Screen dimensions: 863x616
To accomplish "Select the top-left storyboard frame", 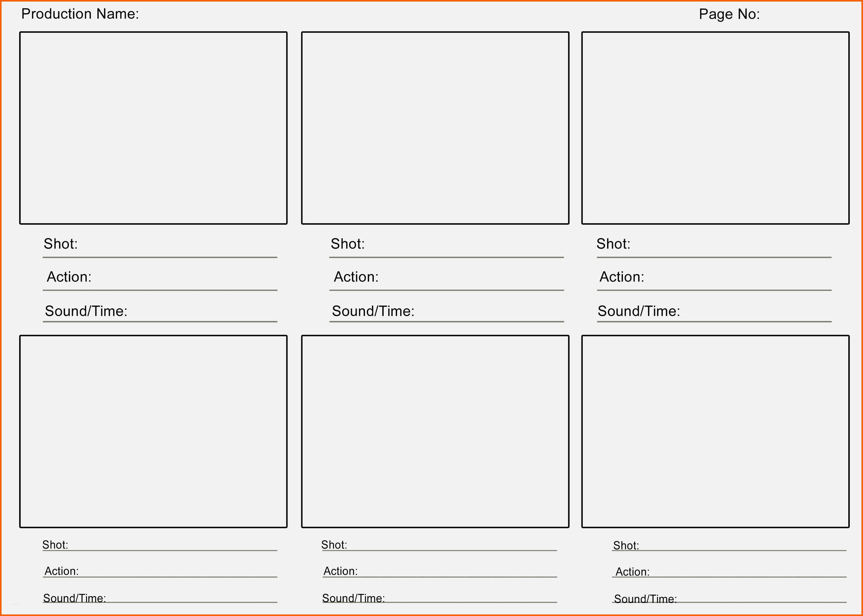I will (153, 128).
